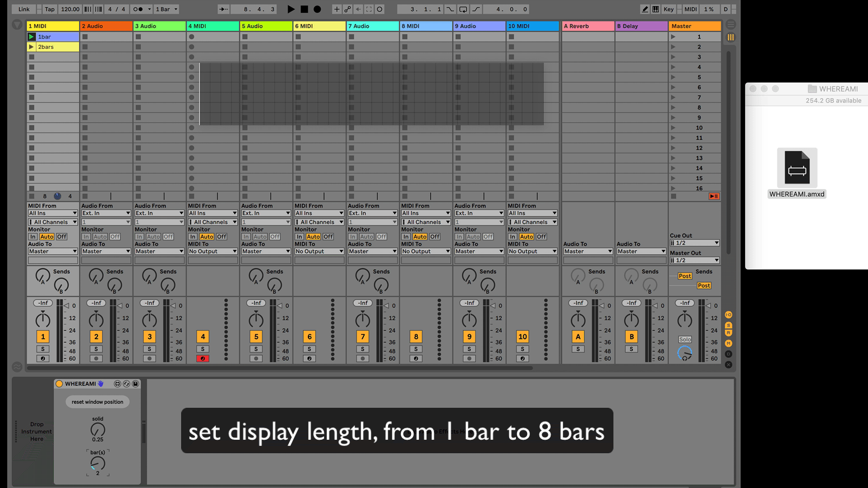Launch the 2bars clip on track 1
The image size is (868, 488).
[31, 47]
